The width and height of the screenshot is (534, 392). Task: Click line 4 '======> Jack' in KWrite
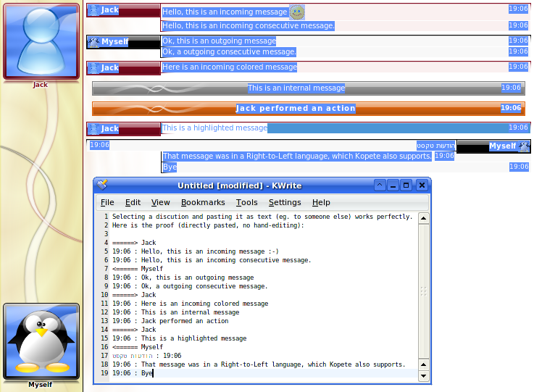point(134,243)
